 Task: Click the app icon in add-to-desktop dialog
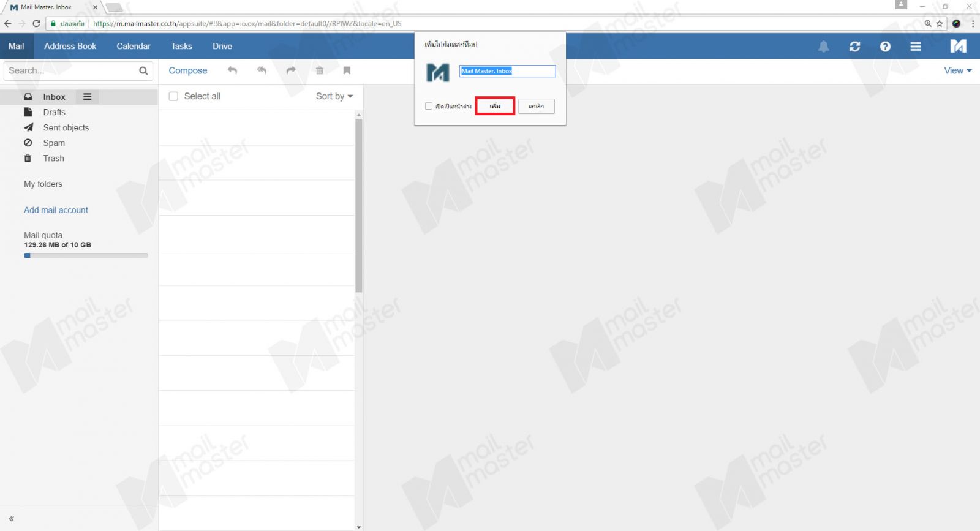click(437, 72)
